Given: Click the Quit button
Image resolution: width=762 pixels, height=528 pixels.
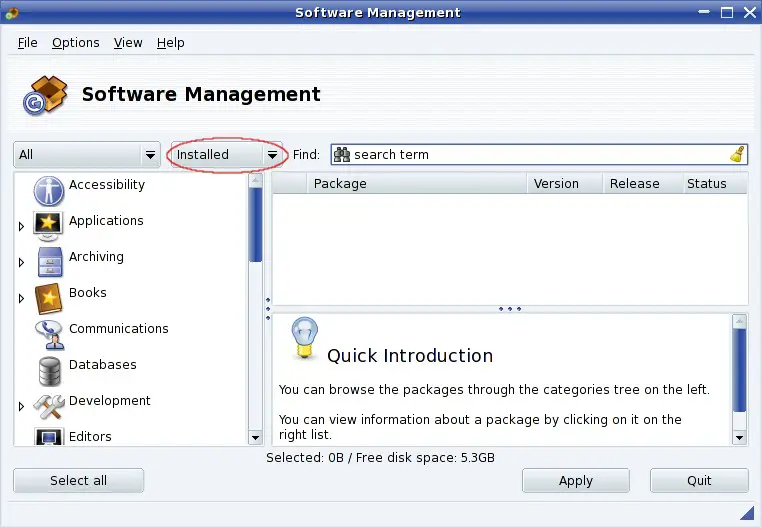Looking at the screenshot, I should [699, 480].
